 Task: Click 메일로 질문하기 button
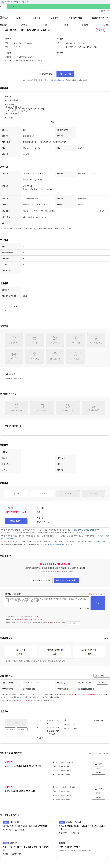pos(73,623)
